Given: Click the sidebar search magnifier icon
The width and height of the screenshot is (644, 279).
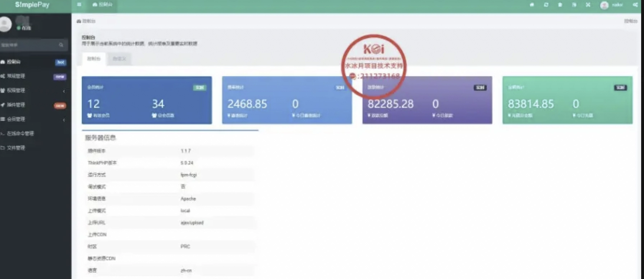Looking at the screenshot, I should pos(61,45).
